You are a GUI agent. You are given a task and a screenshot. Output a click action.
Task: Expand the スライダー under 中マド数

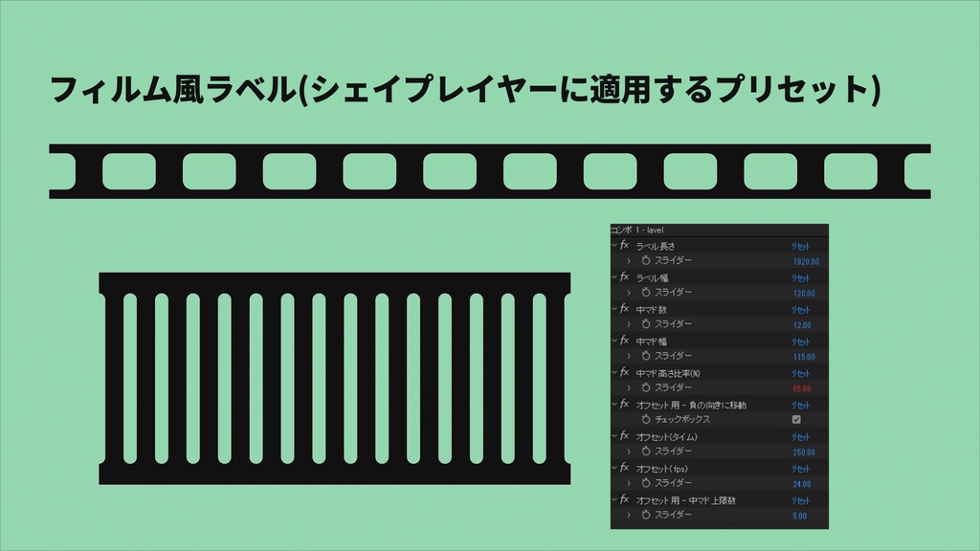pos(628,324)
